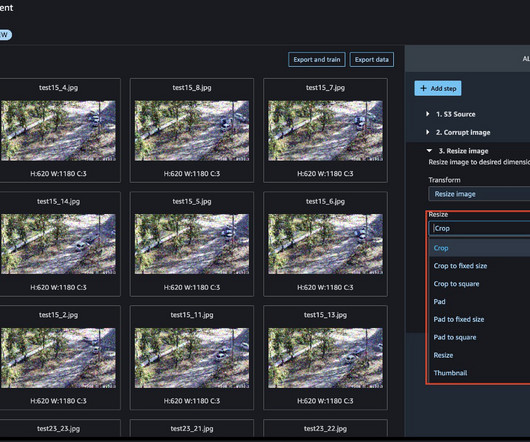Click the test15_7.jpg file name
Viewport: 530px width, 442px height.
pyautogui.click(x=325, y=88)
